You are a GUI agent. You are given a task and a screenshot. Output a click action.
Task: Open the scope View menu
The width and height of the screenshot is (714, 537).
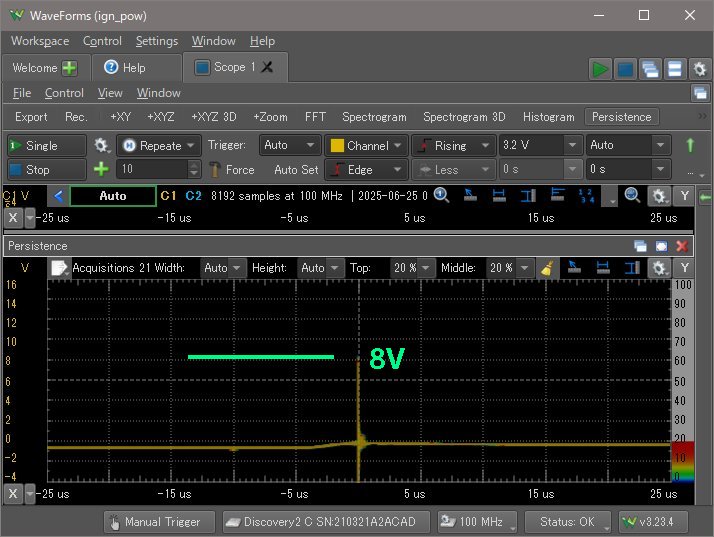(110, 93)
